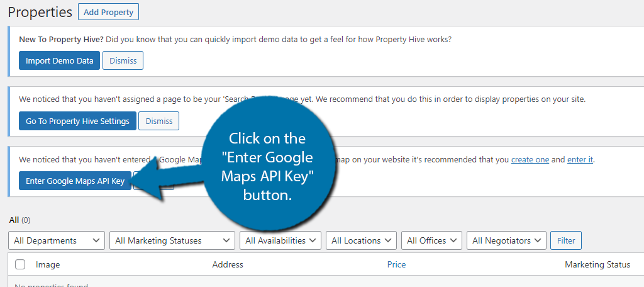Screen dimensions: 644x287
Task: Apply filters with the Filter button
Action: pos(565,240)
